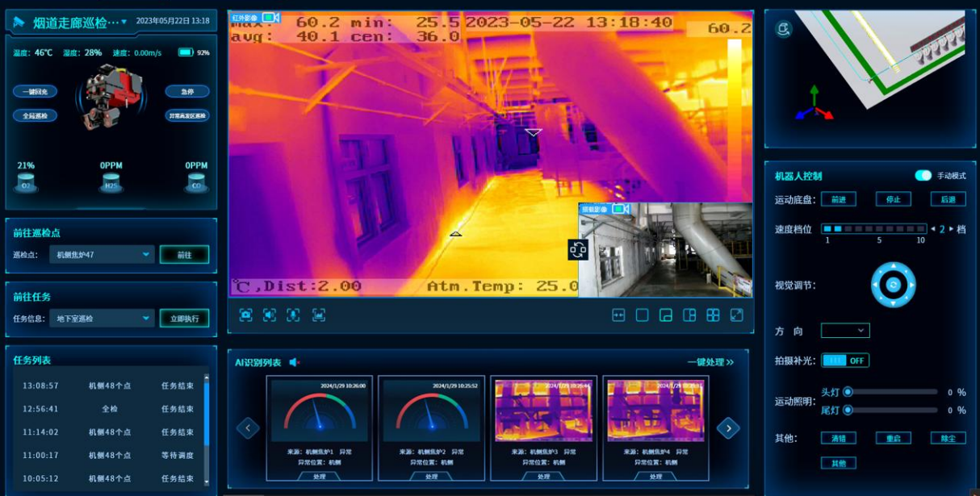The width and height of the screenshot is (980, 496).
Task: Toggle the 拍摄补光 fill light OFF switch
Action: click(x=844, y=361)
